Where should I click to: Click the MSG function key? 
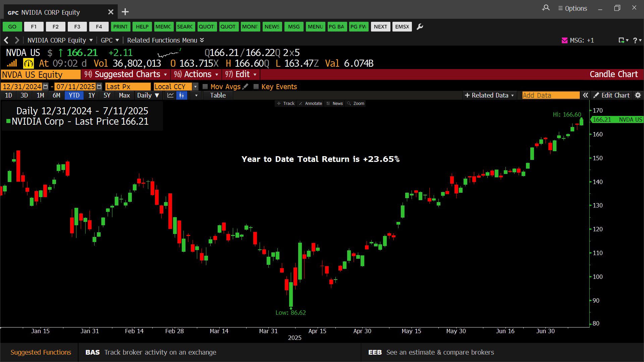(x=294, y=26)
